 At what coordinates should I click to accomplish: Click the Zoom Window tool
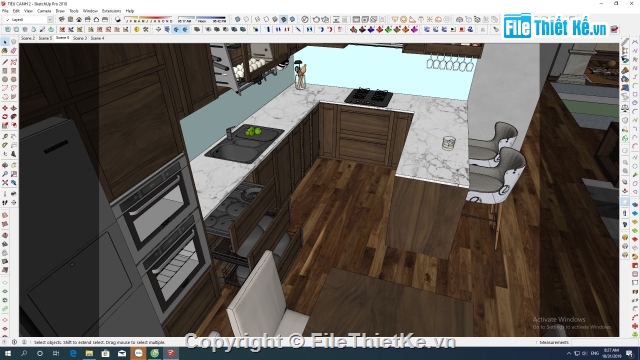(x=13, y=174)
